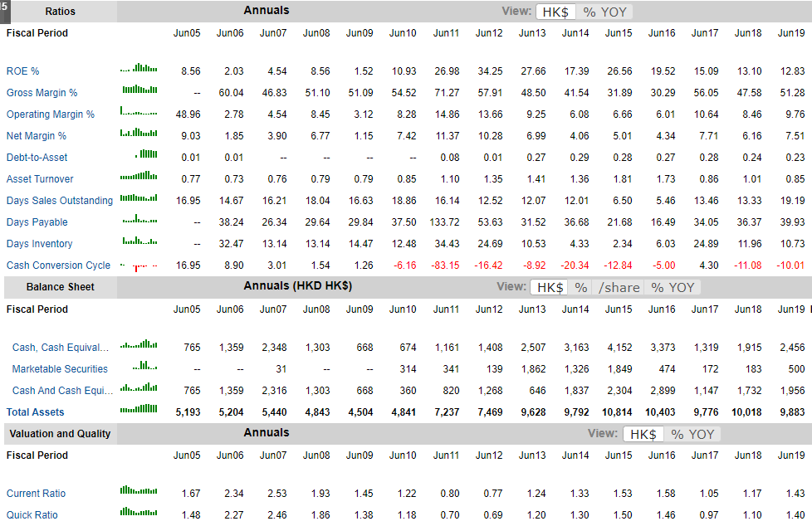Open the Cash And Cash Equi... row link
The image size is (812, 526).
tap(62, 391)
